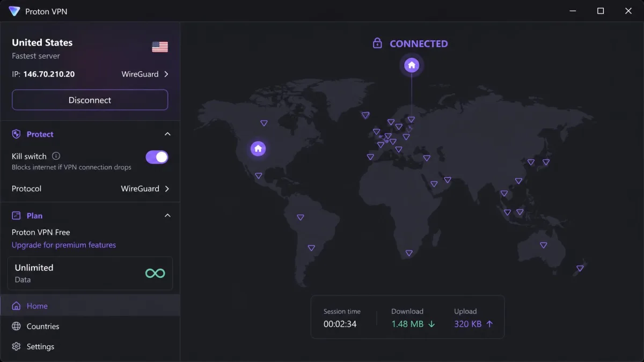This screenshot has width=644, height=362.
Task: Select the New Zealand server marker
Action: [580, 268]
